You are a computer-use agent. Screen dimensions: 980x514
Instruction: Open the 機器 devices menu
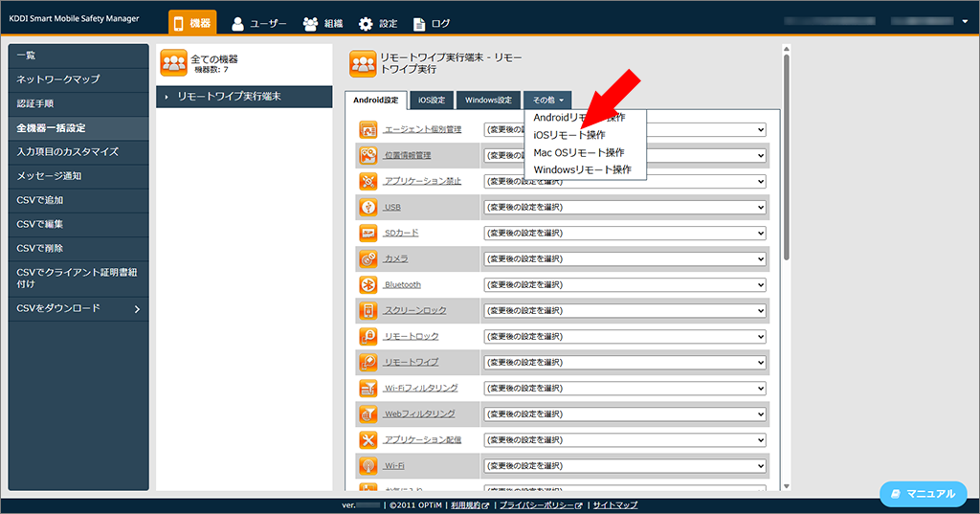tap(192, 23)
